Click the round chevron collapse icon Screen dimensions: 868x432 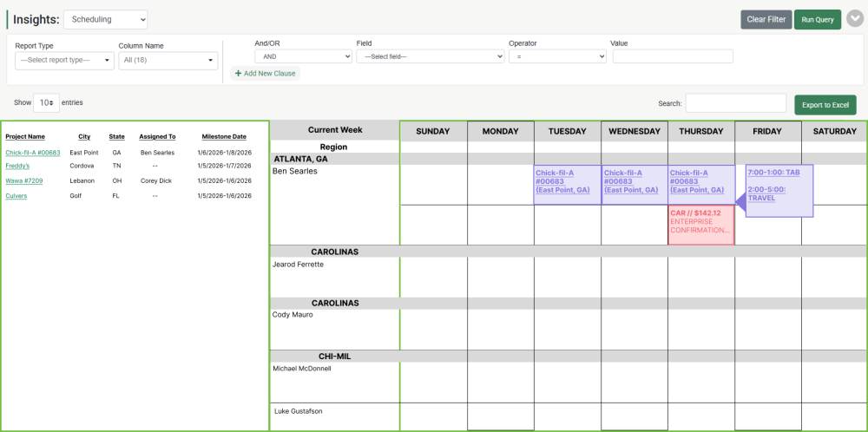point(854,19)
